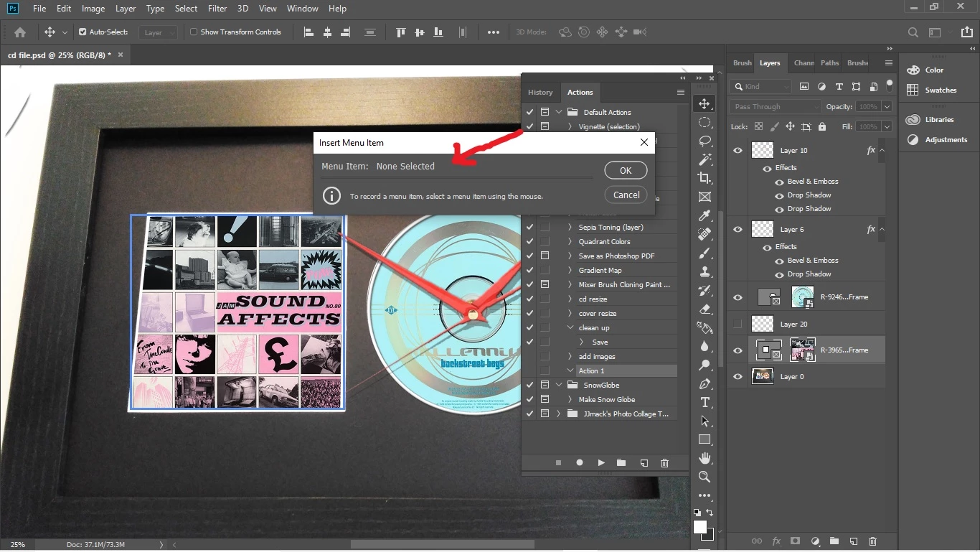Select the Crop tool
980x560 pixels.
pos(705,178)
